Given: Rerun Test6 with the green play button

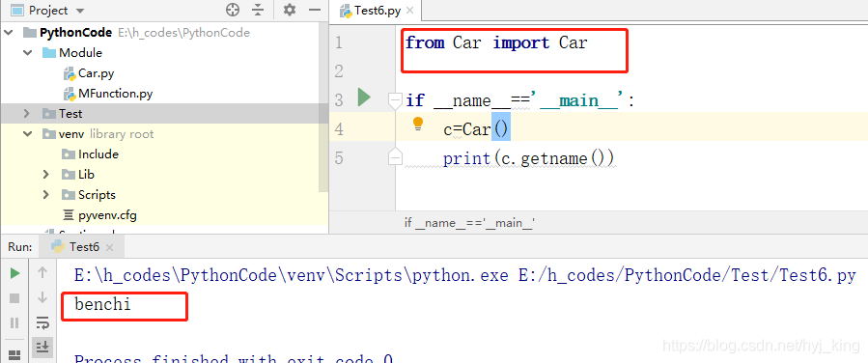Looking at the screenshot, I should 14,273.
